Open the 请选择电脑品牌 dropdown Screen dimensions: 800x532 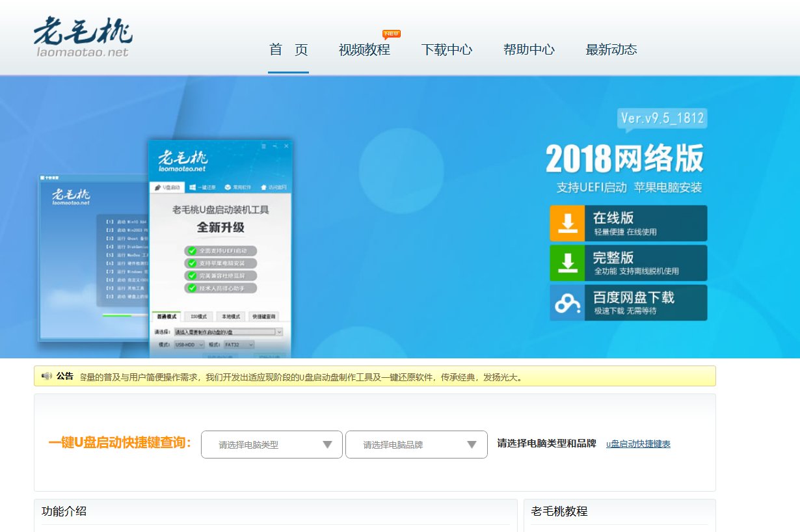pos(416,444)
